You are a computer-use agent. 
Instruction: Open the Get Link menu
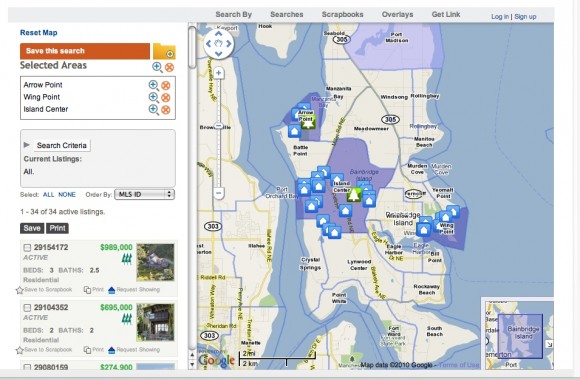point(446,14)
